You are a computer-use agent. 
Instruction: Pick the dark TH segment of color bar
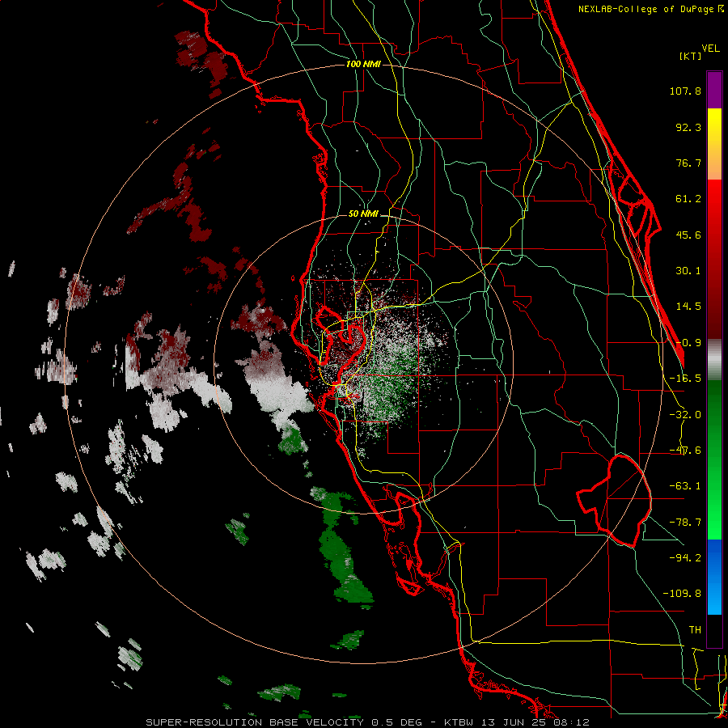(714, 631)
